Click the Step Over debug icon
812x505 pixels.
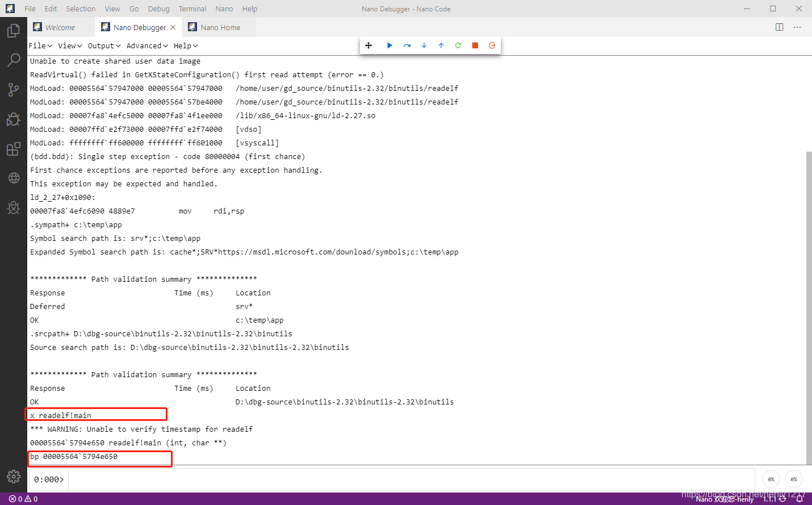(x=407, y=45)
